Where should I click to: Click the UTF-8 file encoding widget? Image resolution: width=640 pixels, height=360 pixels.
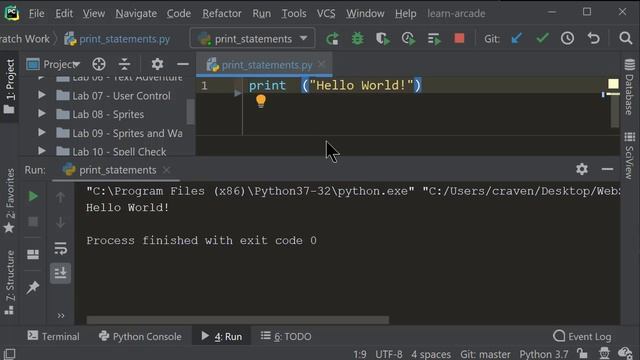coord(389,354)
